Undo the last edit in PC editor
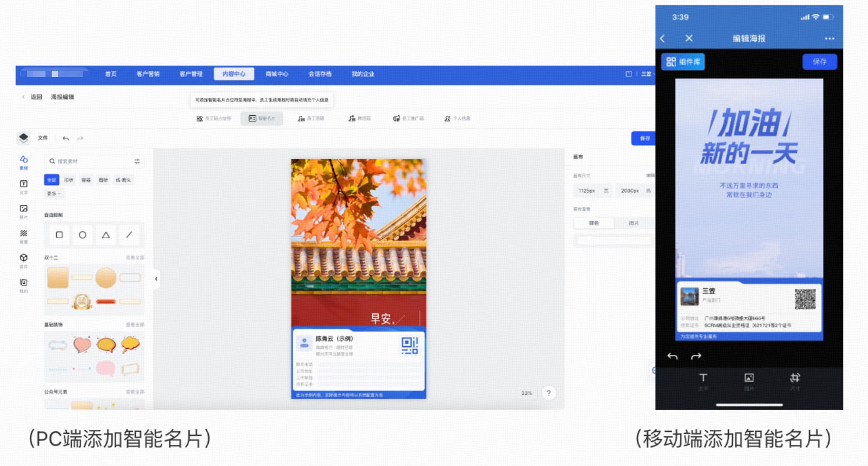 (66, 138)
